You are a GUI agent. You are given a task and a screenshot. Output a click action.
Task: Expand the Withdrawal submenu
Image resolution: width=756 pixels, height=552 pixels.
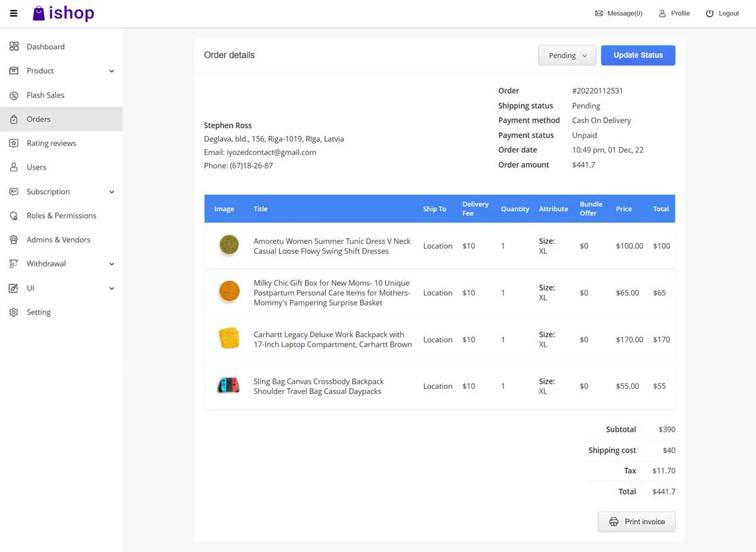(x=112, y=264)
